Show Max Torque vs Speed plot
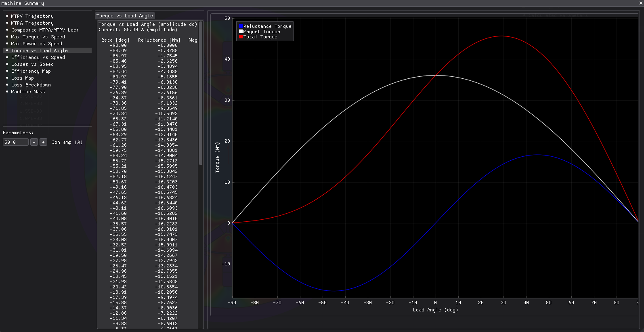 pyautogui.click(x=38, y=37)
